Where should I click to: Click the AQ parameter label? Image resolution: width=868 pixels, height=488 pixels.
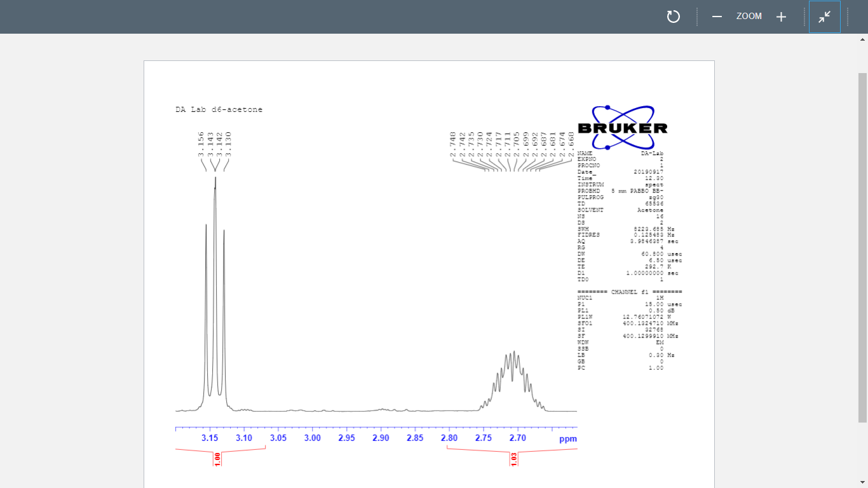coord(581,241)
